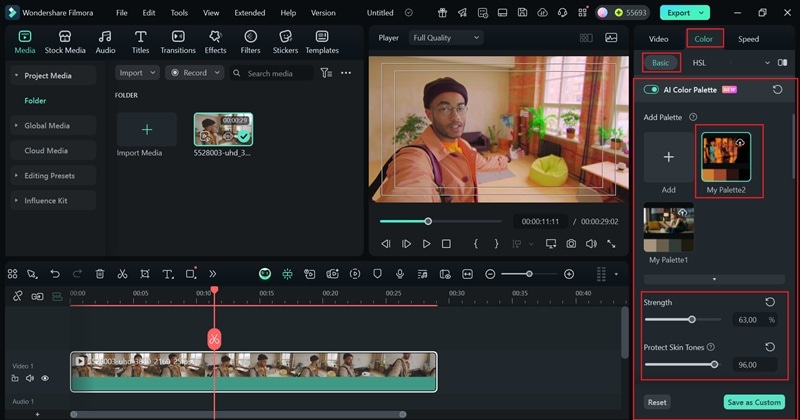Click the Search media field
800x420 pixels.
pyautogui.click(x=271, y=73)
